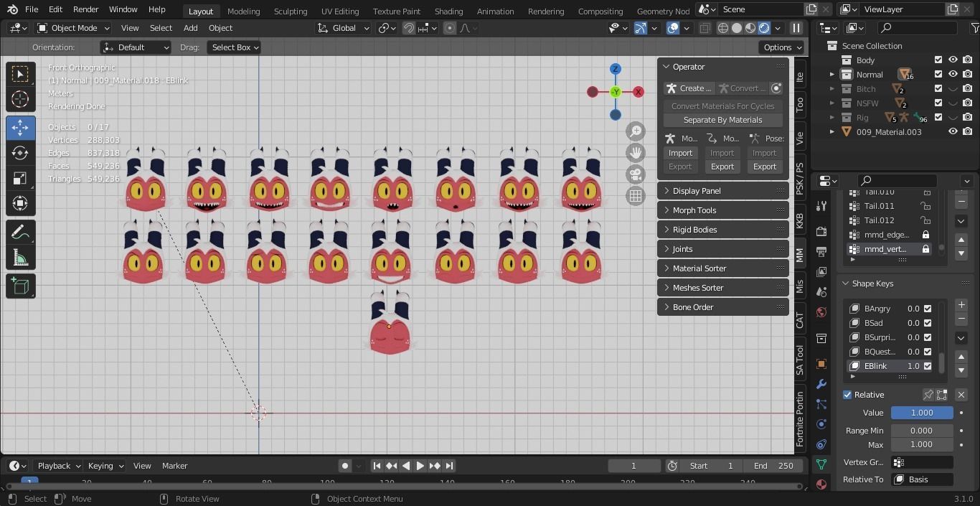Viewport: 980px width, 506px height.
Task: Select the Scale tool
Action: (x=21, y=178)
